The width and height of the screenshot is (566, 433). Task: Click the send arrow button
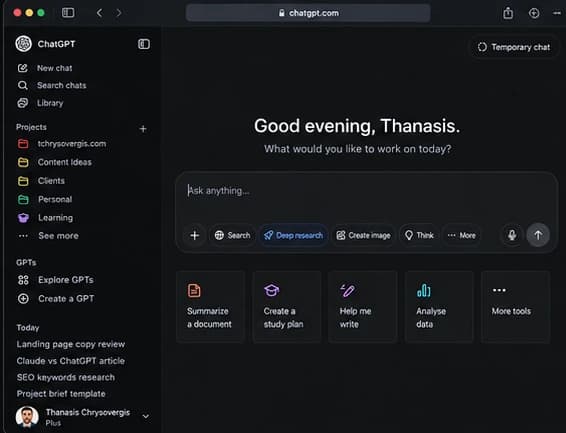coord(538,235)
